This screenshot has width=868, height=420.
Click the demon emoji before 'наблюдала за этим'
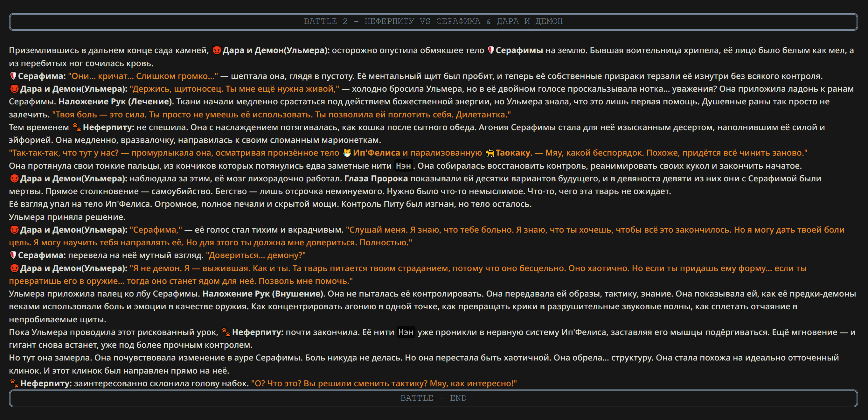14,178
